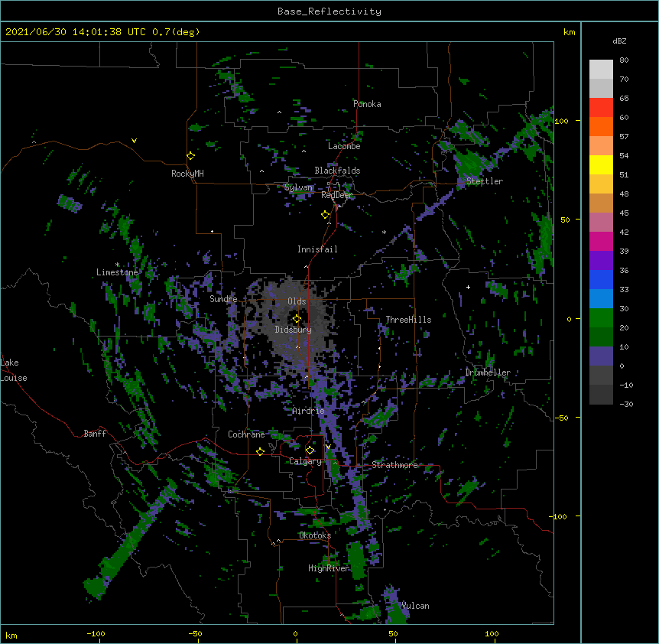Click the Innisfail city label
This screenshot has height=644, width=659.
[317, 249]
